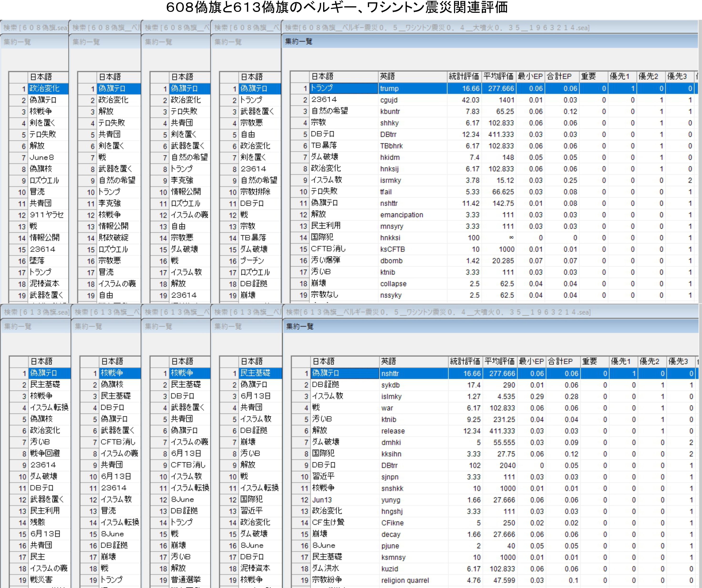Select the '戦争回避' row
The width and height of the screenshot is (702, 588).
(40, 453)
